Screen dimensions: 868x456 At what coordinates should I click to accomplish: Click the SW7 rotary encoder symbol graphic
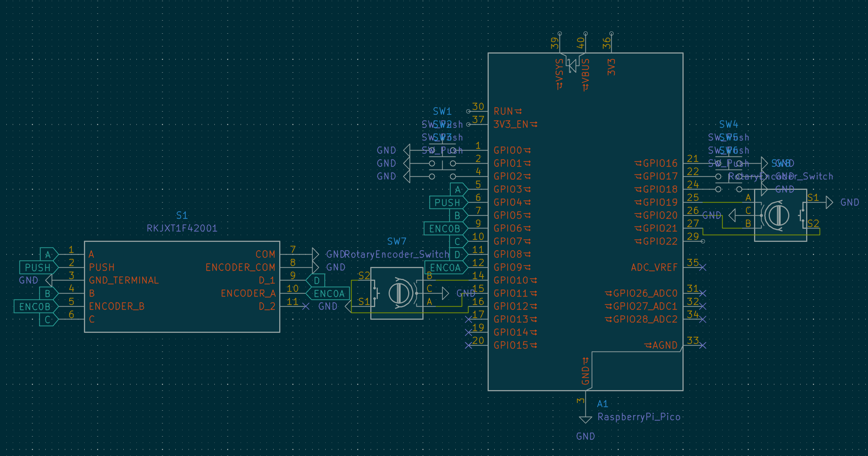[398, 293]
